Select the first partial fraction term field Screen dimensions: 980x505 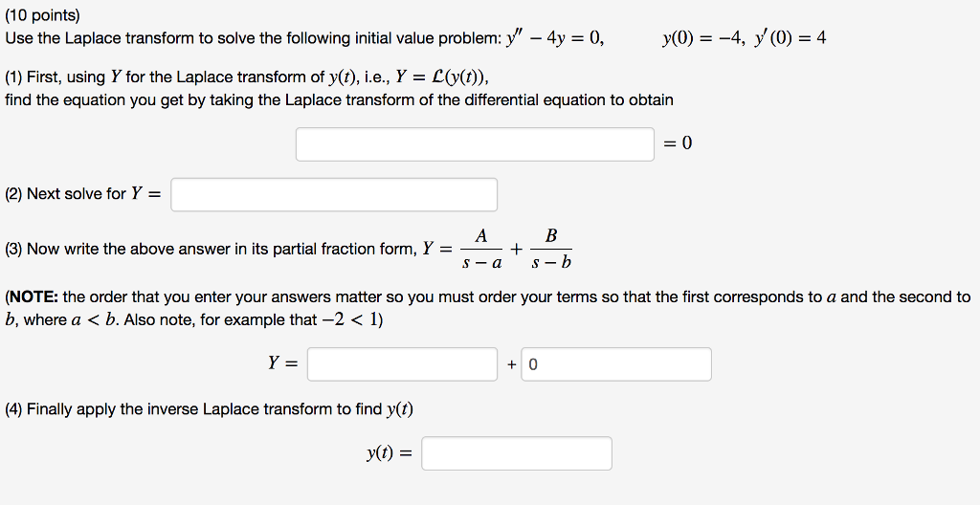pyautogui.click(x=402, y=364)
